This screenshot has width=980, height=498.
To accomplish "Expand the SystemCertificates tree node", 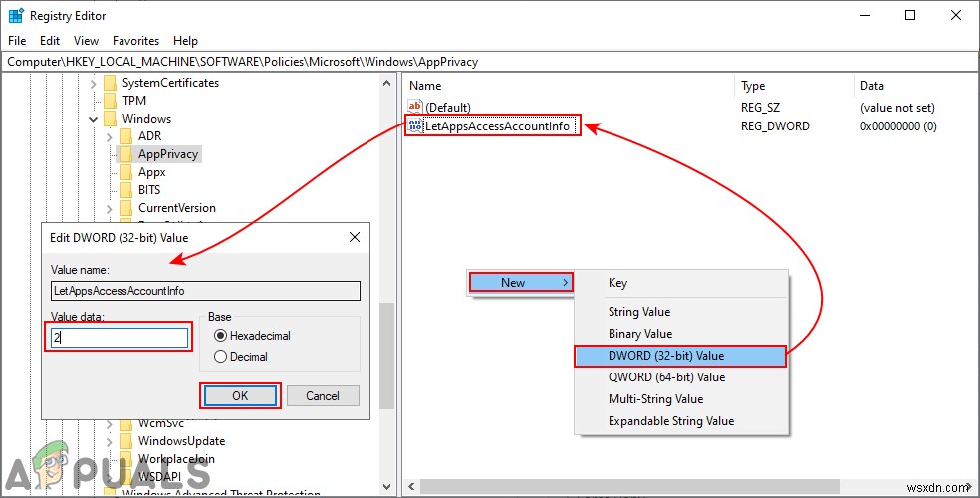I will [x=94, y=83].
